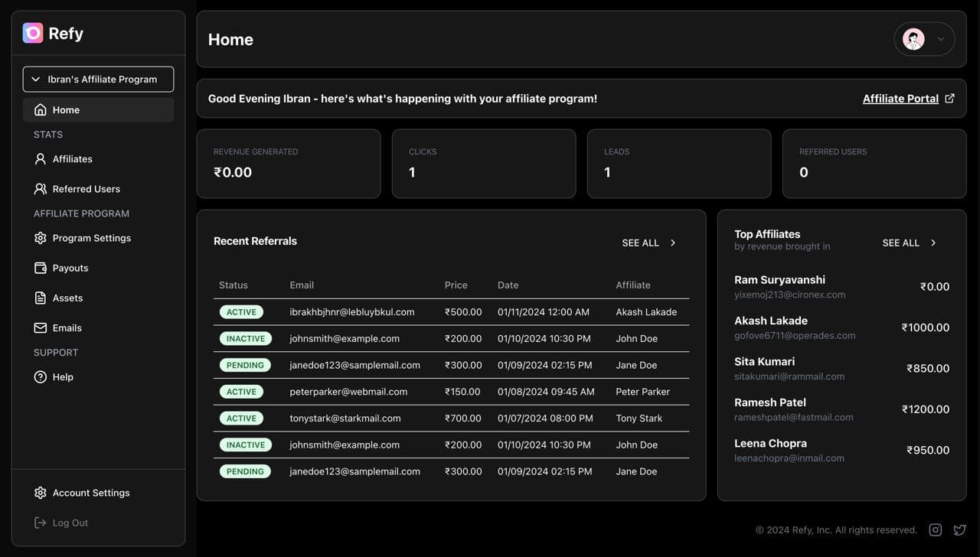The image size is (980, 557).
Task: Click the ibrakhbjhnr@lebluybkul.com referral row
Action: [451, 312]
